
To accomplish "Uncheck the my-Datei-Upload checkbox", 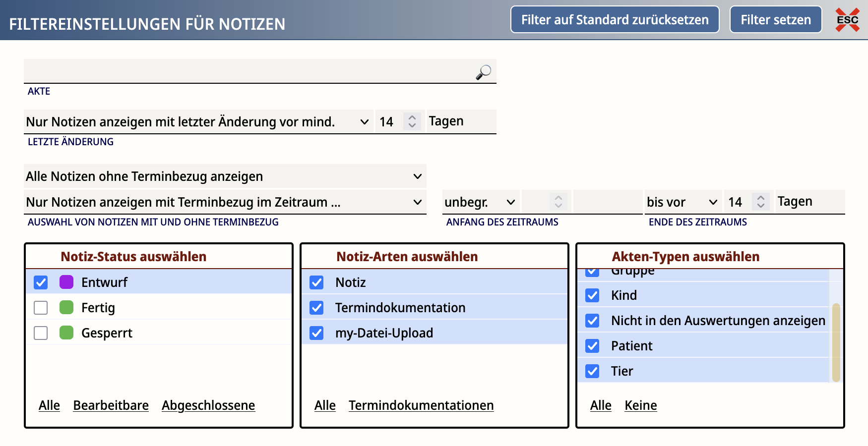I will pyautogui.click(x=316, y=333).
